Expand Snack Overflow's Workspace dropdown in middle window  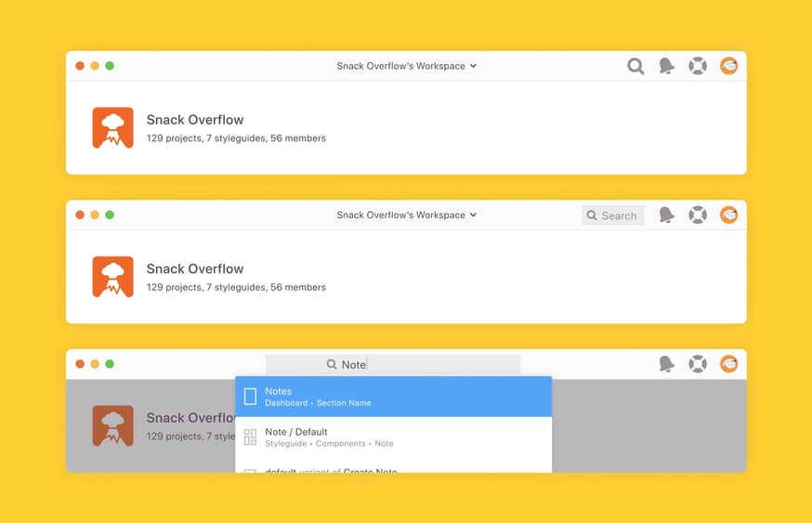click(407, 215)
